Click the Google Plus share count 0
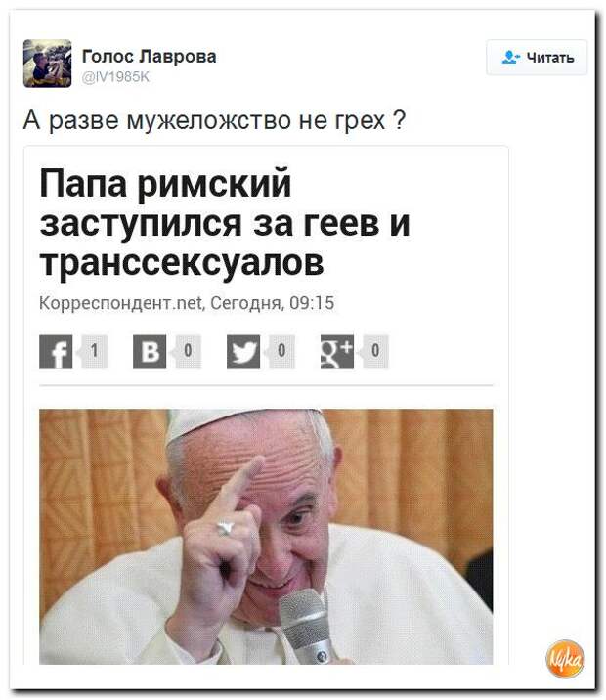The height and width of the screenshot is (700, 606). pos(375,351)
